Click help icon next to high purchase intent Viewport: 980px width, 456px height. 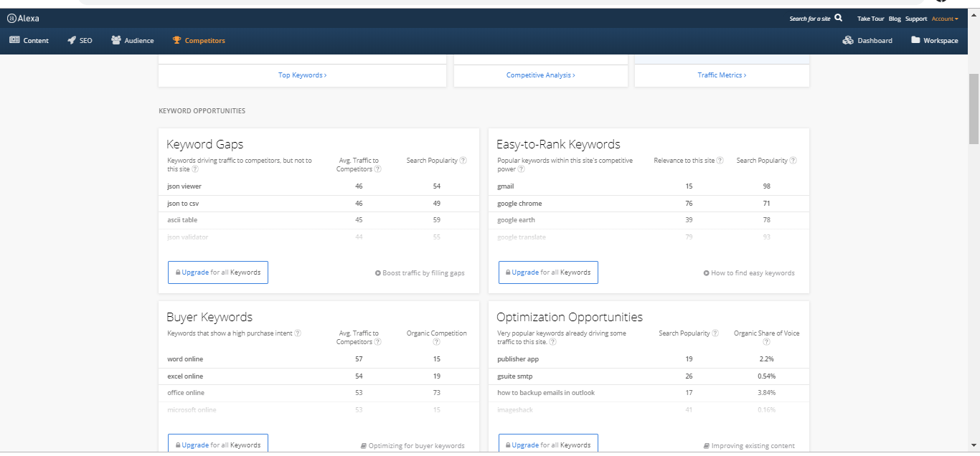coord(298,333)
